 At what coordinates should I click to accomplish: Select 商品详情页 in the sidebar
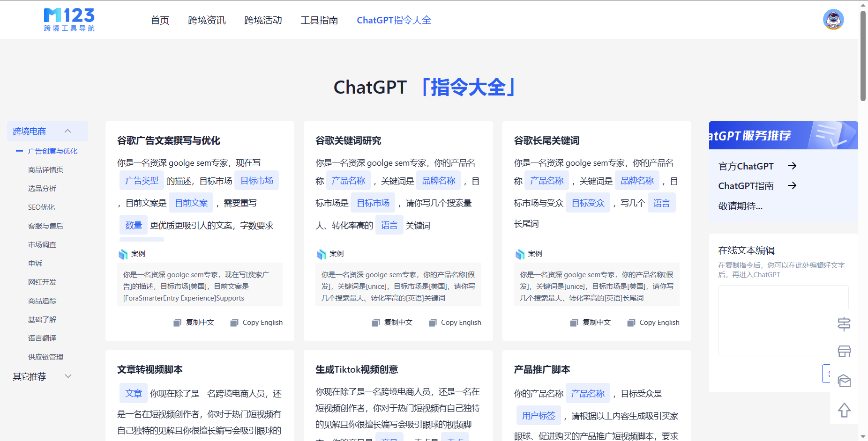point(45,170)
